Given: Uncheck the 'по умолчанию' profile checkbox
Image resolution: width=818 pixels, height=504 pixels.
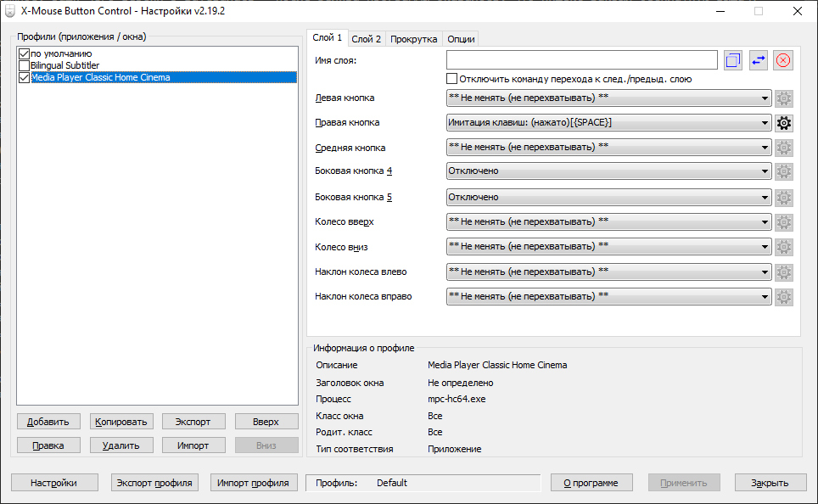Looking at the screenshot, I should pos(24,54).
